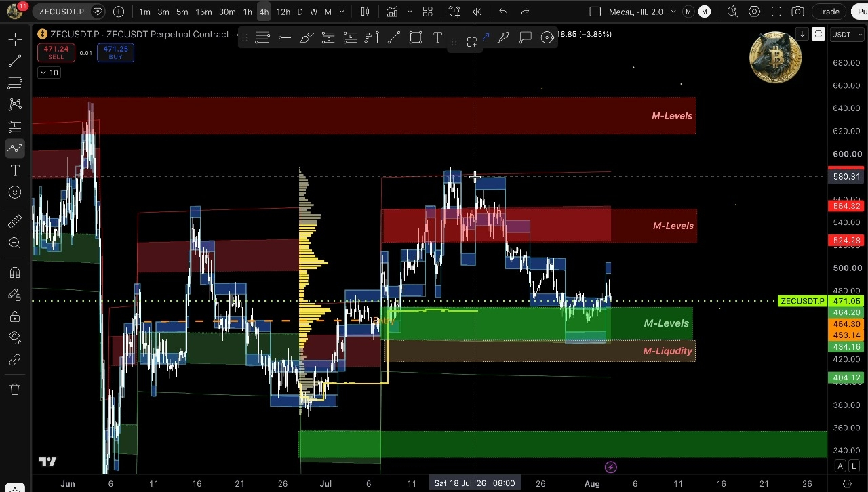Screen dimensions: 868x492
Task: Open the chart layout setup square icon
Action: click(595, 12)
